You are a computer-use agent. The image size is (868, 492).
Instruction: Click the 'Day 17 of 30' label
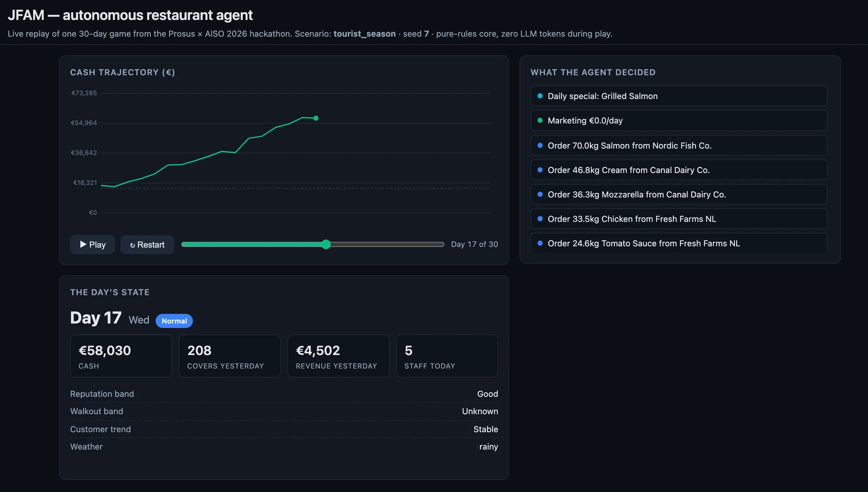pyautogui.click(x=475, y=245)
